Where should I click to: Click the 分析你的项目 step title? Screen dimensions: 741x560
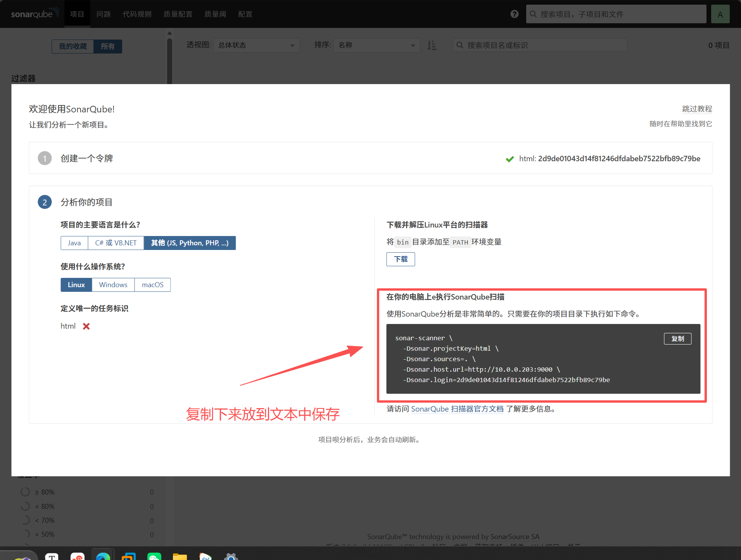(x=87, y=202)
